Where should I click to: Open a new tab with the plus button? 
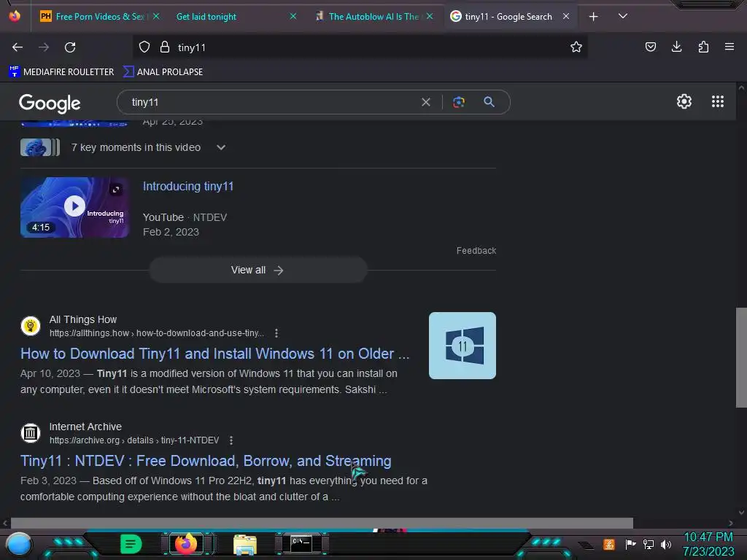pyautogui.click(x=593, y=17)
